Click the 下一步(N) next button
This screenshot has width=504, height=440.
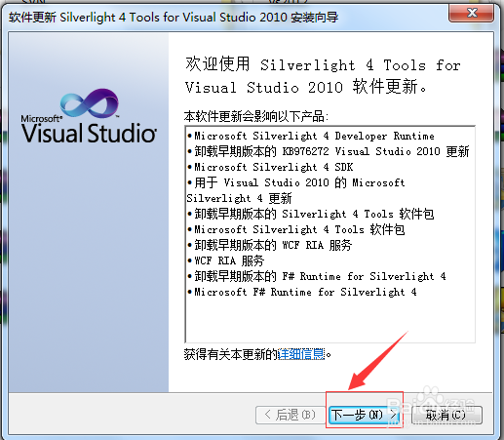tap(365, 415)
